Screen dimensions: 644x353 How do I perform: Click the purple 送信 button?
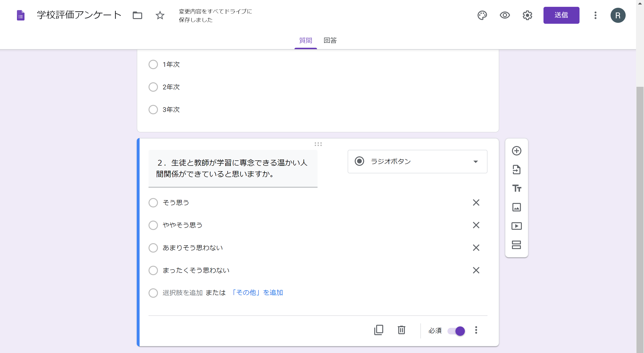[x=561, y=15]
